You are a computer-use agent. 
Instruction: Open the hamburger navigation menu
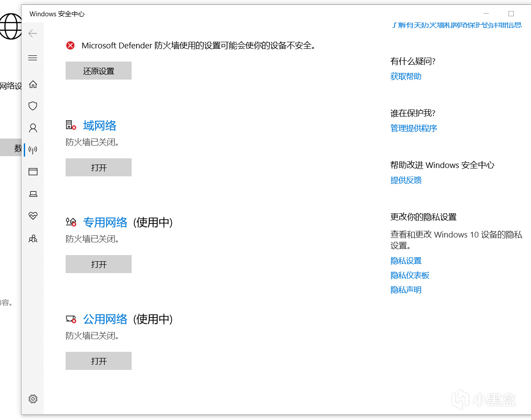coord(33,58)
